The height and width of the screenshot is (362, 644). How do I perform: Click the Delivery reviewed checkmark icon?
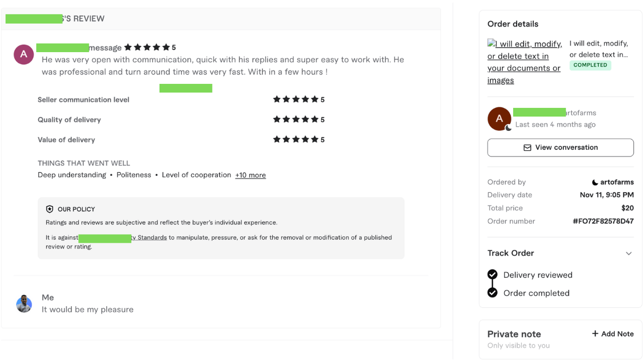click(x=493, y=275)
